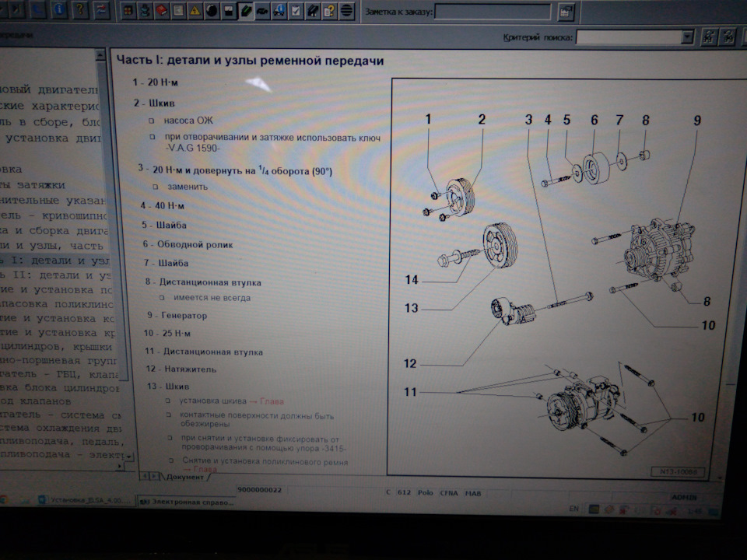The height and width of the screenshot is (560, 747).
Task: Select tree row 'но-поршневая групп'
Action: coord(58,360)
